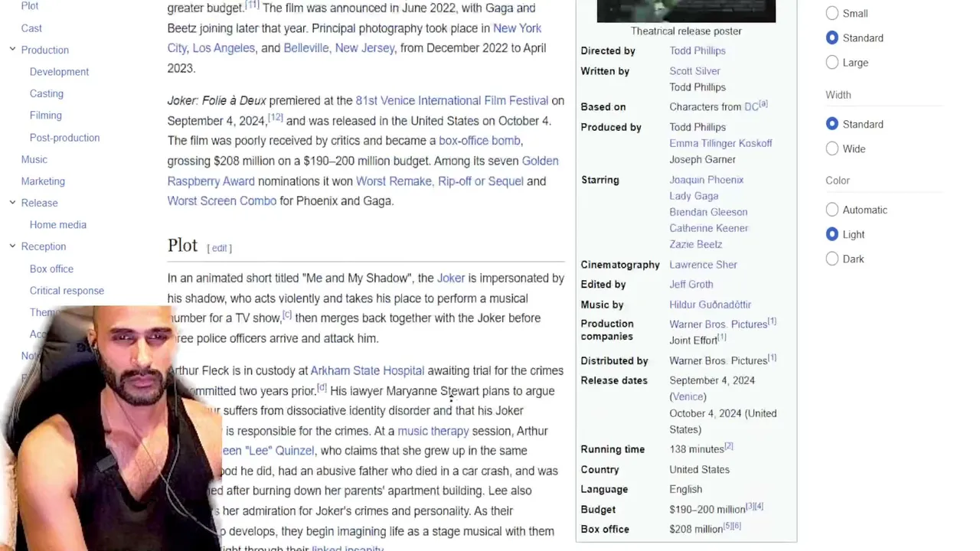Open Warner Bros. Pictures in Distributed by row
This screenshot has width=980, height=551.
pyautogui.click(x=718, y=360)
